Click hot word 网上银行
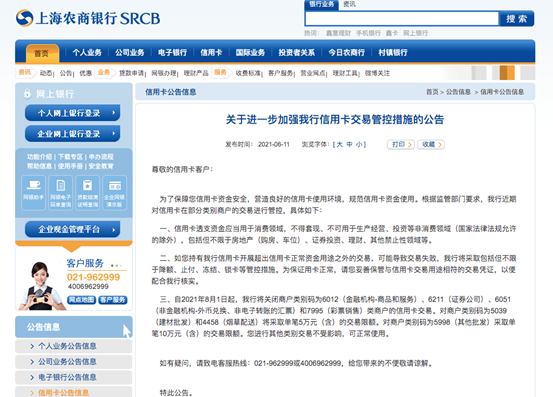 (x=415, y=33)
